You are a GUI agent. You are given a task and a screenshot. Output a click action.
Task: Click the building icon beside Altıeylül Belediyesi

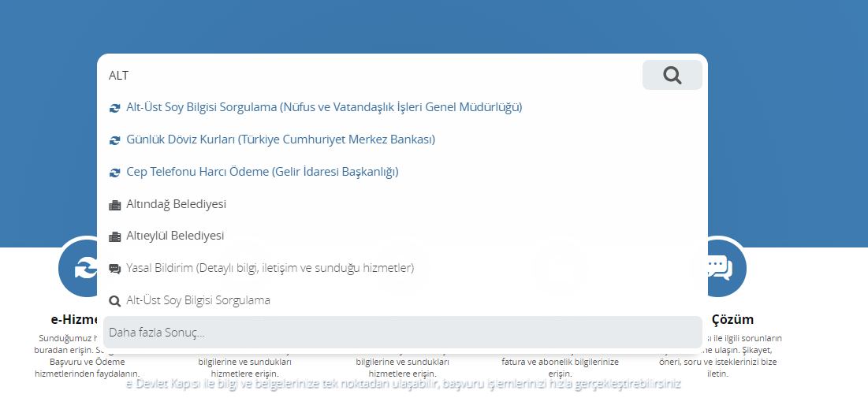pos(114,236)
